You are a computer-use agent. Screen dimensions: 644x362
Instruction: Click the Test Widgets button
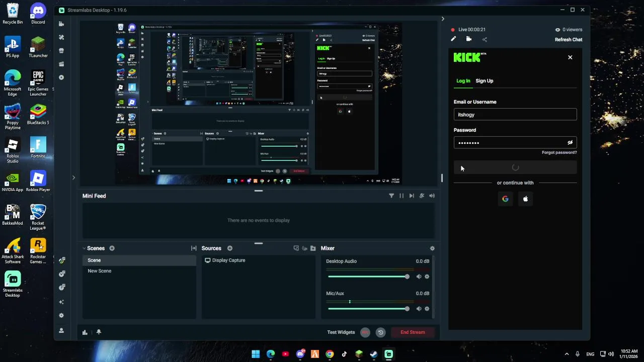[341, 332]
